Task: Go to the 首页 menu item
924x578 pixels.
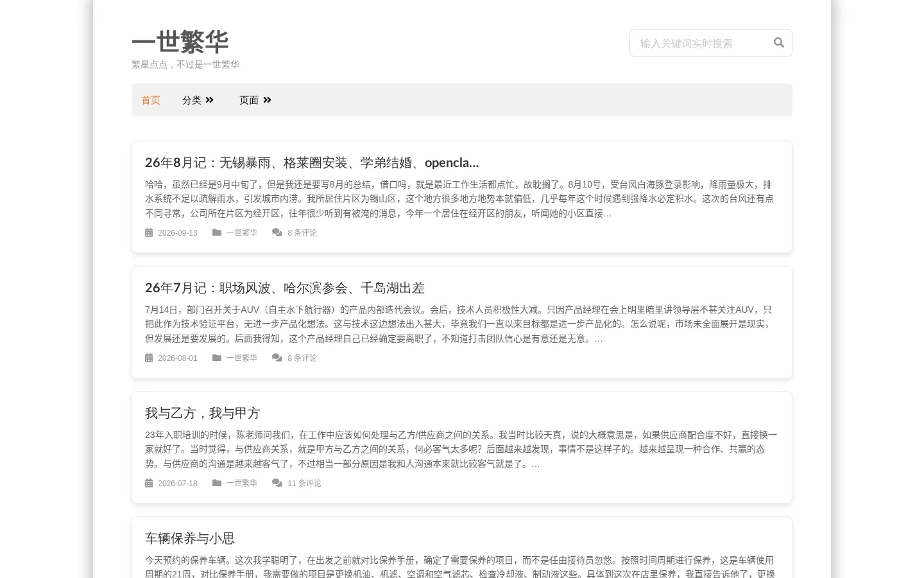Action: point(151,100)
